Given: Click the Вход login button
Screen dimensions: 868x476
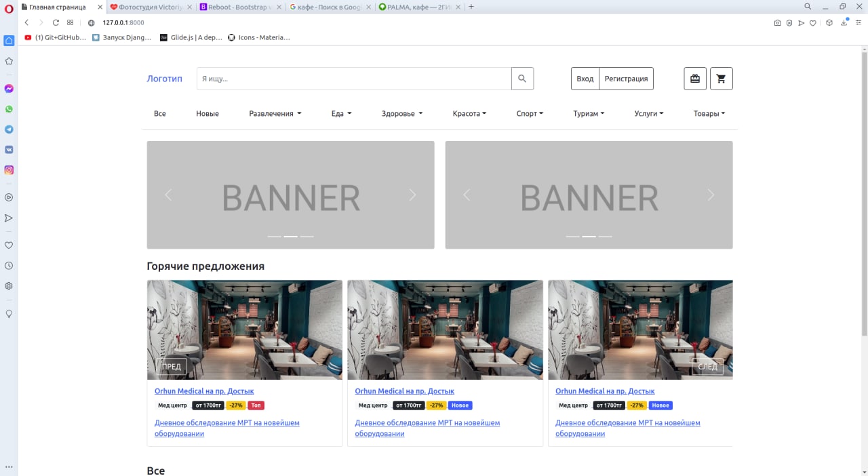Looking at the screenshot, I should (x=585, y=79).
